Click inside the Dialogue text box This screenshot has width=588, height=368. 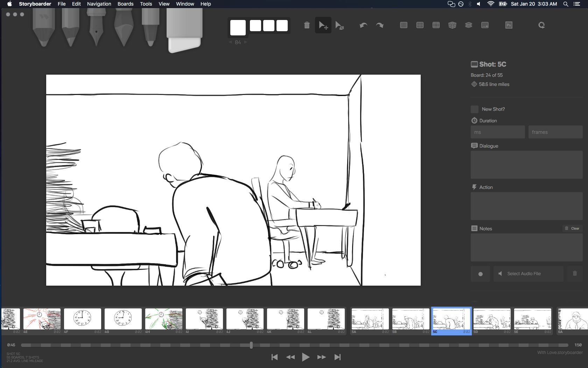click(527, 165)
